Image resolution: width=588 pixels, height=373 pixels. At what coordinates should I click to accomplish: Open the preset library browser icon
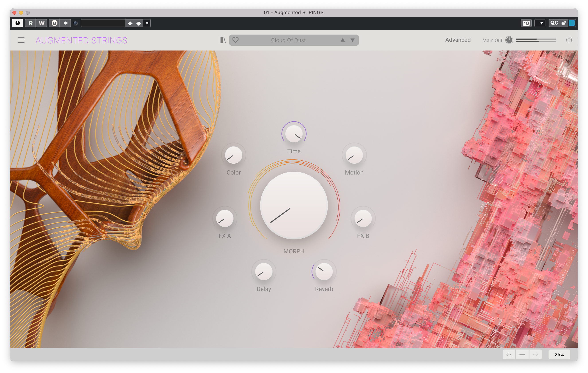(222, 40)
